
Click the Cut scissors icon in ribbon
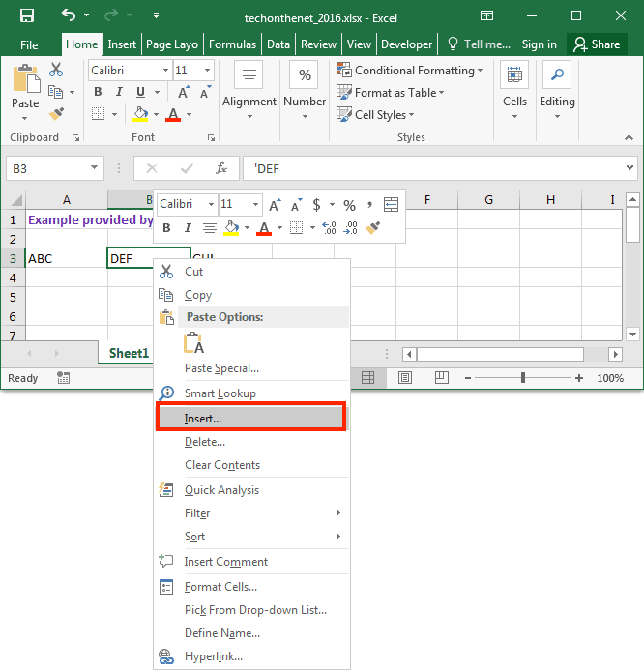click(x=56, y=70)
